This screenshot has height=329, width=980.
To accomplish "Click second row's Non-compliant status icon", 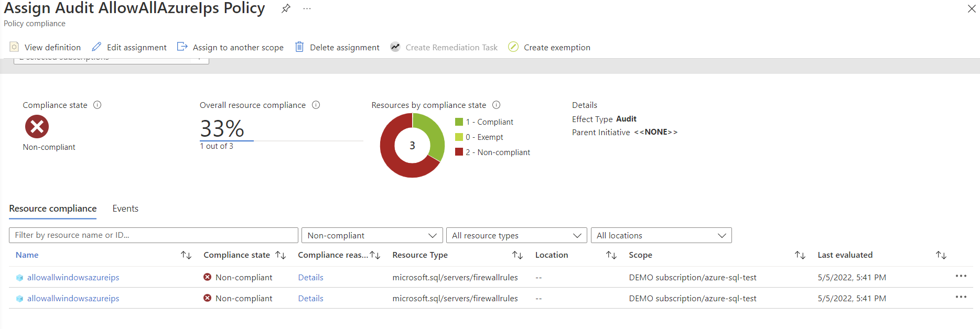I will click(207, 298).
